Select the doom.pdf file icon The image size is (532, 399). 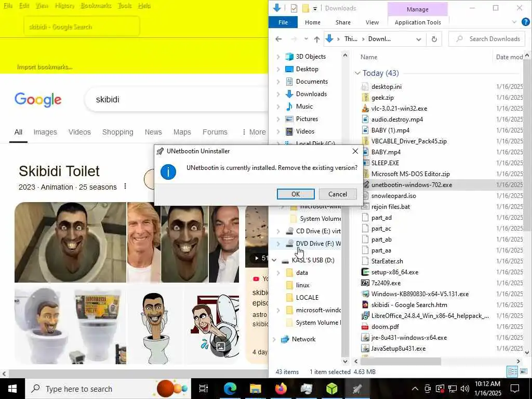point(365,327)
